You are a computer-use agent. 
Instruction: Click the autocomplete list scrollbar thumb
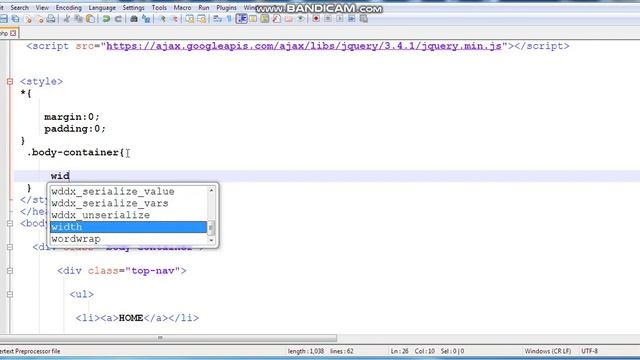click(x=211, y=228)
